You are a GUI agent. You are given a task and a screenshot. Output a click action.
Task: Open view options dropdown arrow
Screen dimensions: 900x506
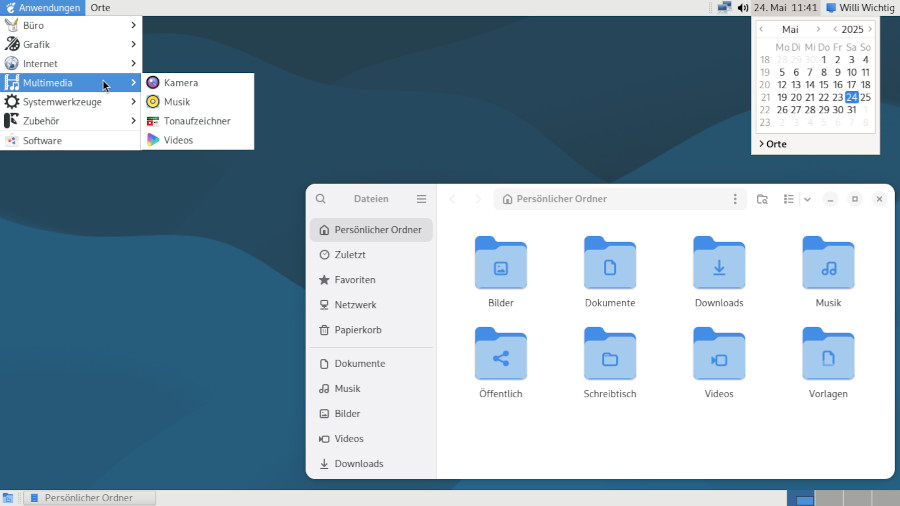point(807,199)
